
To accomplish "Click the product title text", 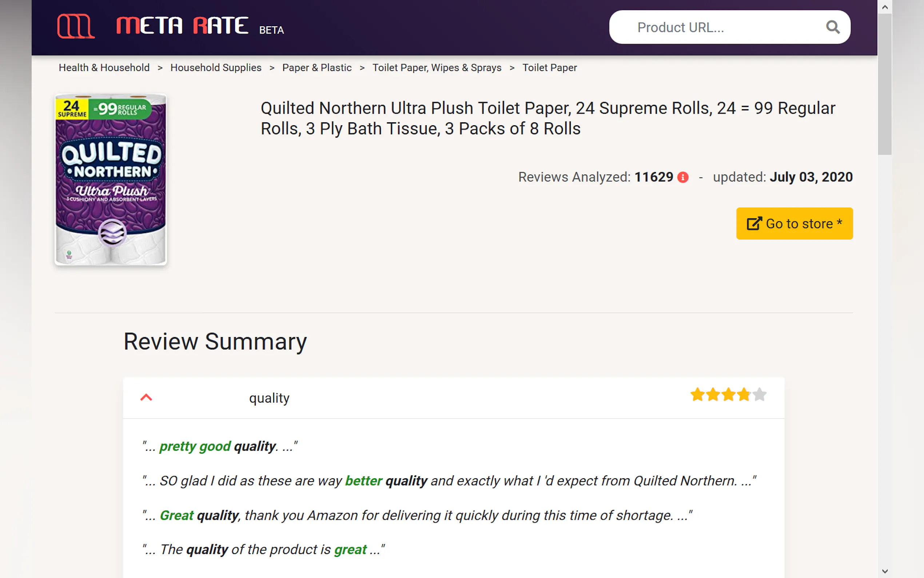I will 548,118.
